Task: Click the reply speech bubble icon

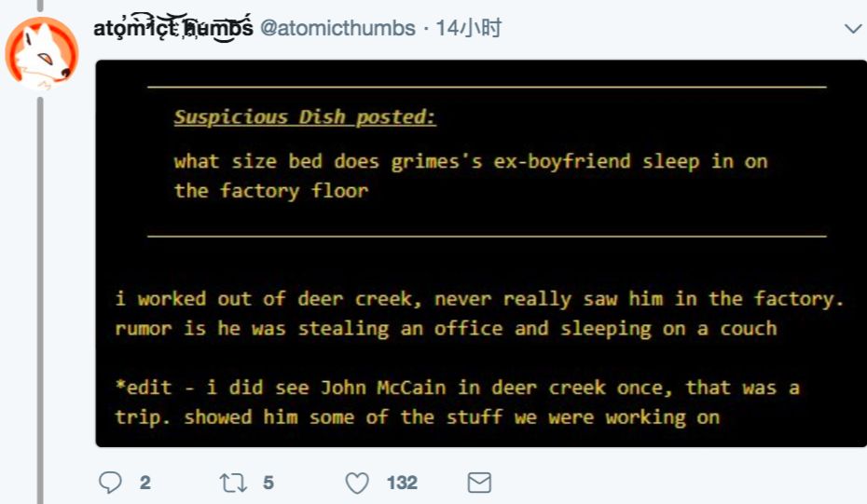Action: point(110,483)
